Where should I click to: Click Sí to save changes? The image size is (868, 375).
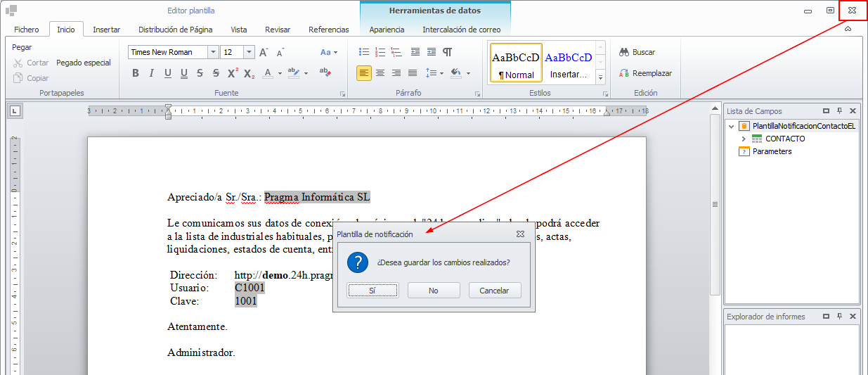tap(373, 291)
